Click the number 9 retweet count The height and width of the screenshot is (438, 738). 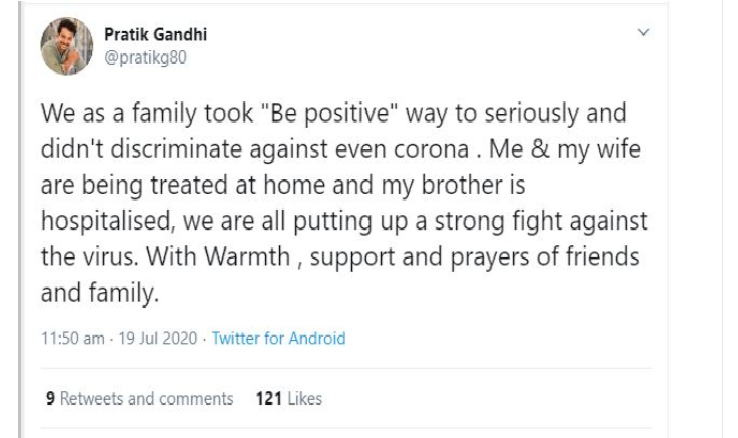49,400
